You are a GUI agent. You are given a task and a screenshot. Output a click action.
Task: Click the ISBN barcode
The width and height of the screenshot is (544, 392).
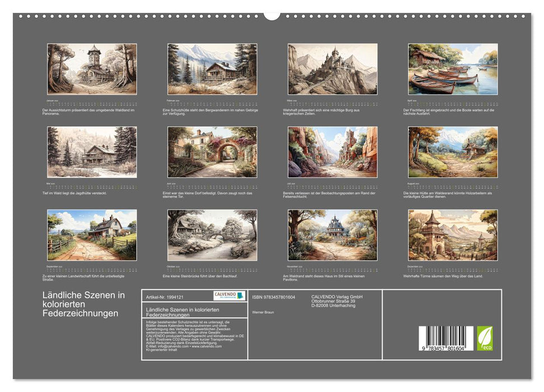coord(445,339)
